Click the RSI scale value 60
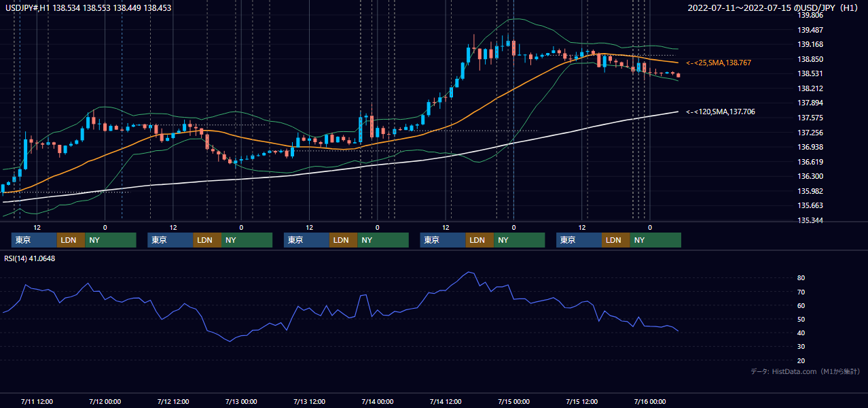This screenshot has height=408, width=868. [801, 305]
